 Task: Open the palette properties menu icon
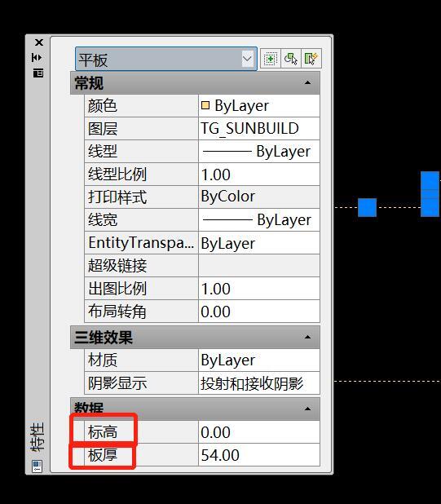coord(38,73)
